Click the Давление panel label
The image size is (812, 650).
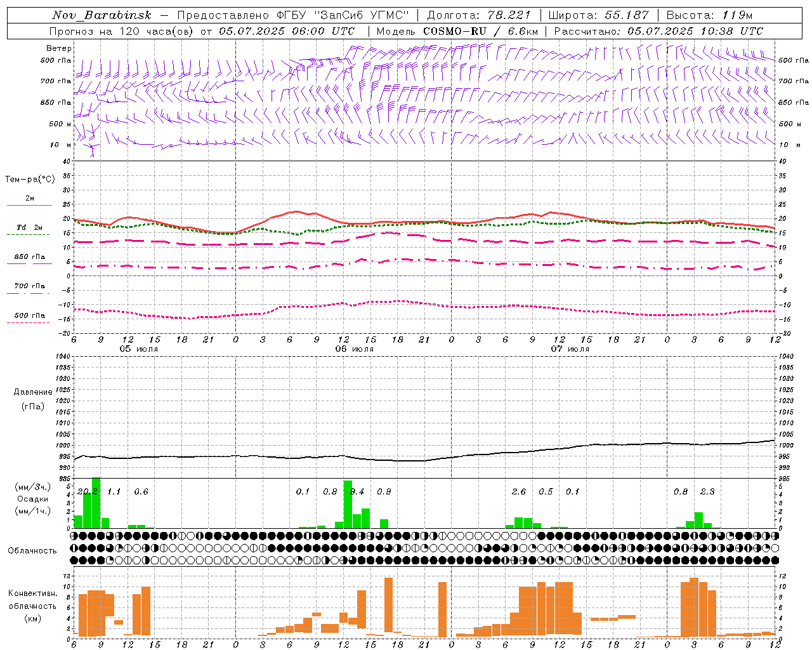pyautogui.click(x=33, y=392)
